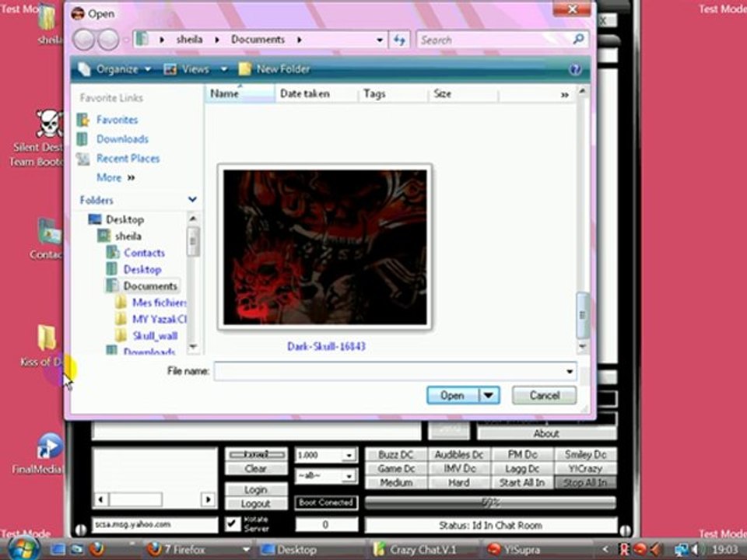Open the Silent Destroyer skull desktop icon
747x560 pixels.
[x=49, y=124]
